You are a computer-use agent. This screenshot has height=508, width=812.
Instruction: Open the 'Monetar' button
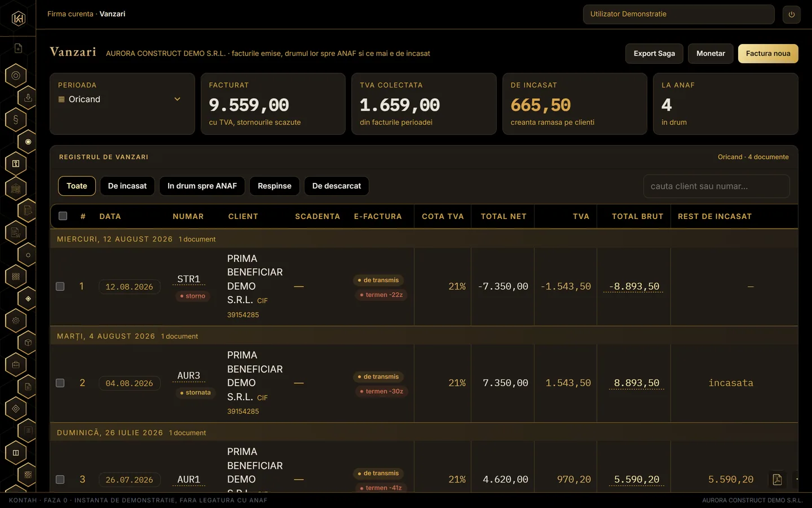pos(710,54)
